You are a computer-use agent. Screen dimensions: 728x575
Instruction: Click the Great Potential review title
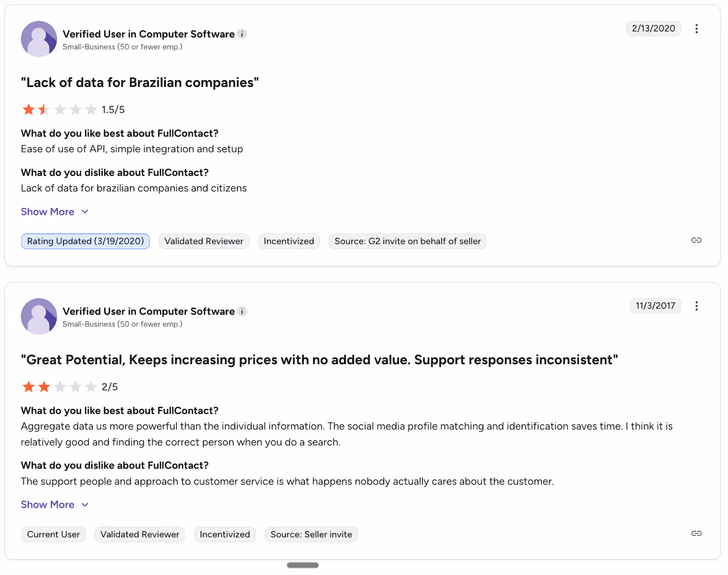[x=319, y=360]
